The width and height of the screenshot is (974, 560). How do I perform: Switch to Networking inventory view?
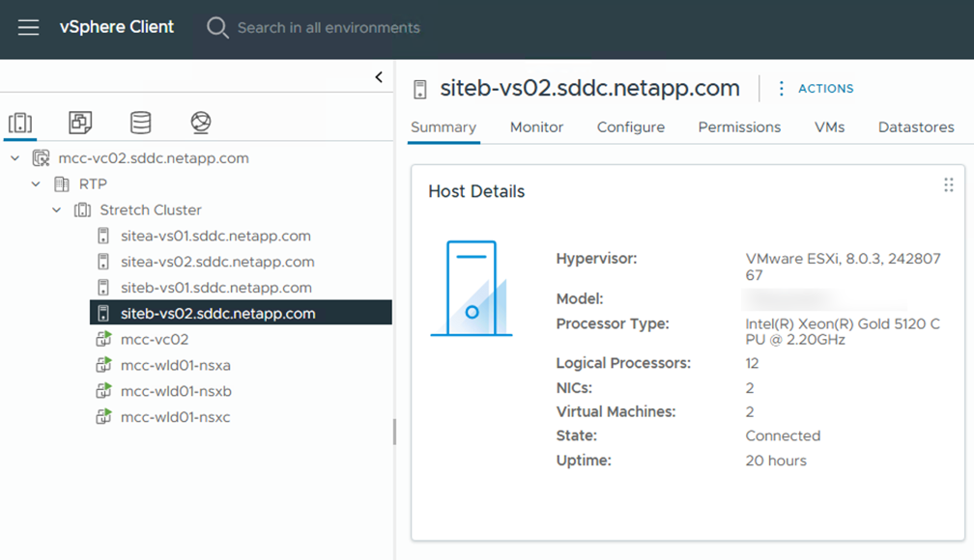point(201,123)
